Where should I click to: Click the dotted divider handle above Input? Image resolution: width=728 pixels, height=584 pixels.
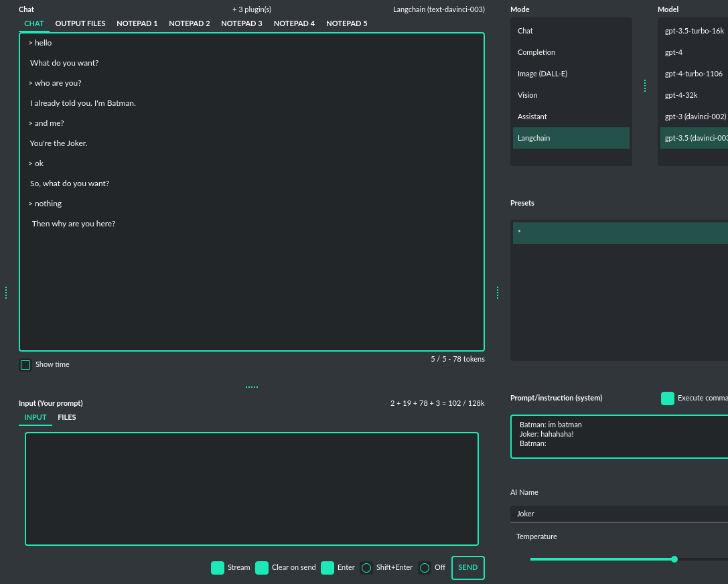pyautogui.click(x=251, y=386)
